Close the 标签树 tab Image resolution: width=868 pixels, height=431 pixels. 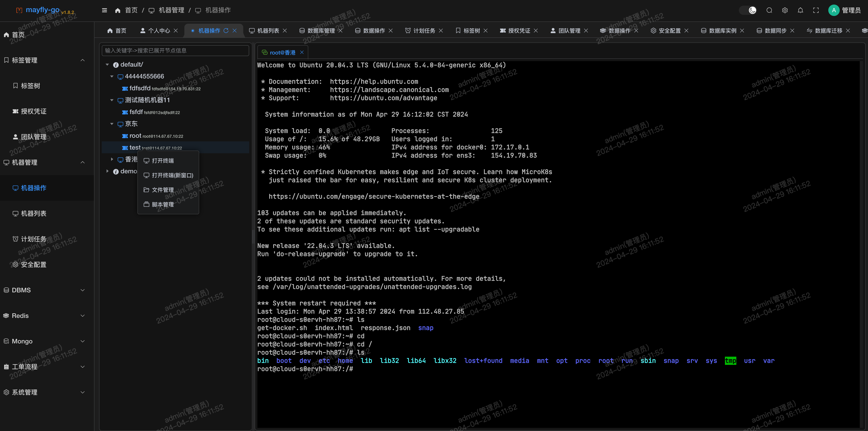pyautogui.click(x=486, y=31)
